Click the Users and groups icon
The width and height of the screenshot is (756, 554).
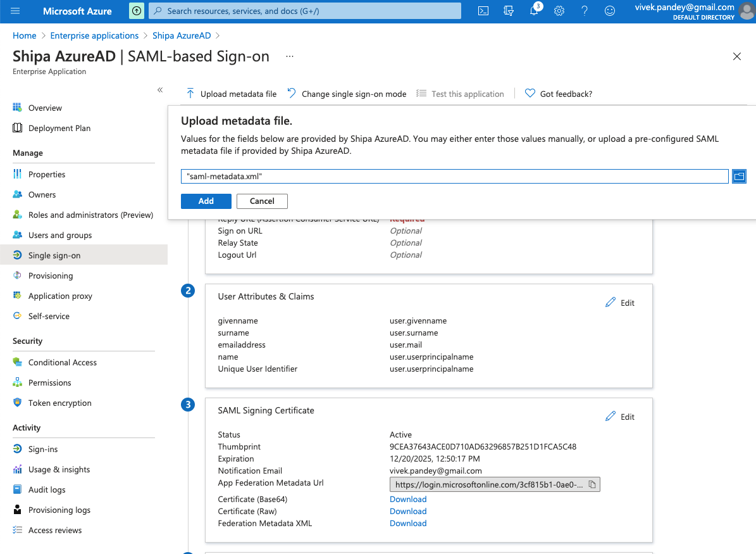[x=17, y=234]
